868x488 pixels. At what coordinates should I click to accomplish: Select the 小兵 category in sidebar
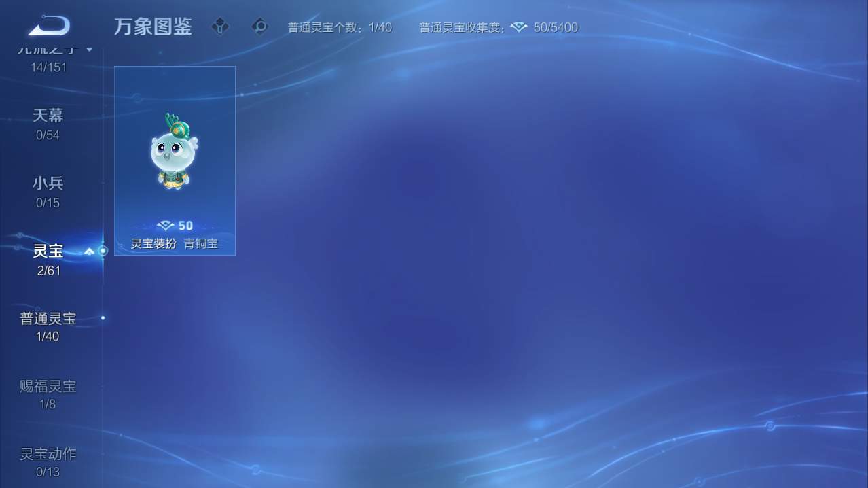pos(48,183)
